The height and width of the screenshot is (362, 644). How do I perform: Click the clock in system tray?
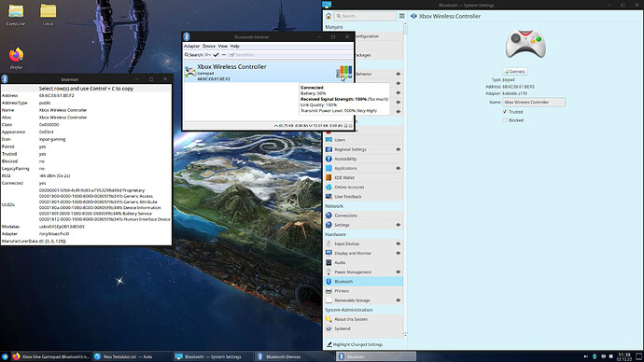pos(623,356)
